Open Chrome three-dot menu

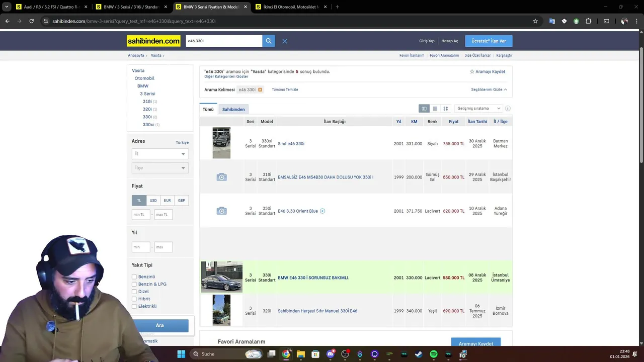pos(637,21)
